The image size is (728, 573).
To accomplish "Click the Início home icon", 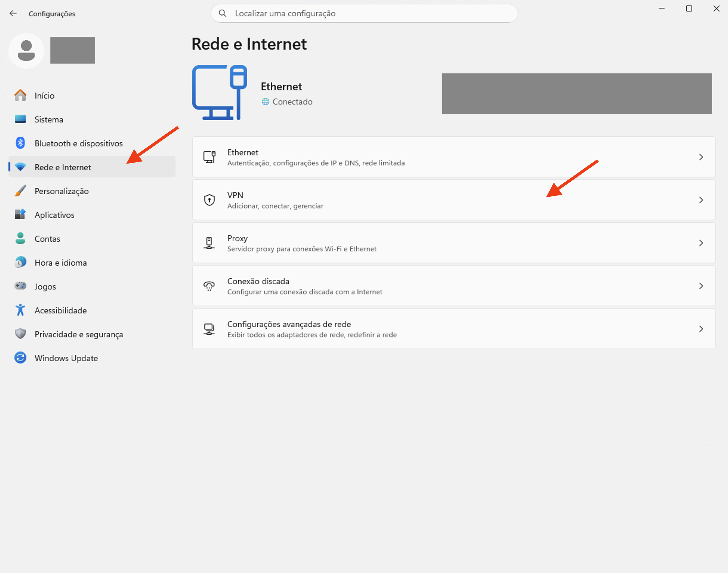I will [x=21, y=95].
